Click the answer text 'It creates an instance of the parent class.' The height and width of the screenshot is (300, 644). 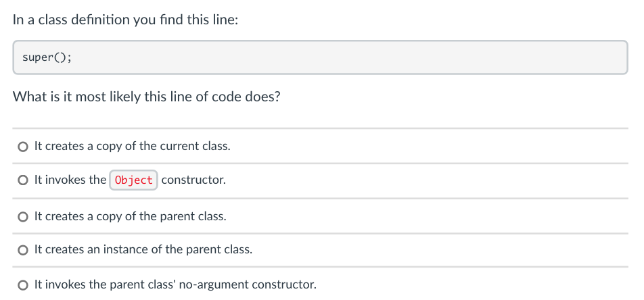pos(143,249)
